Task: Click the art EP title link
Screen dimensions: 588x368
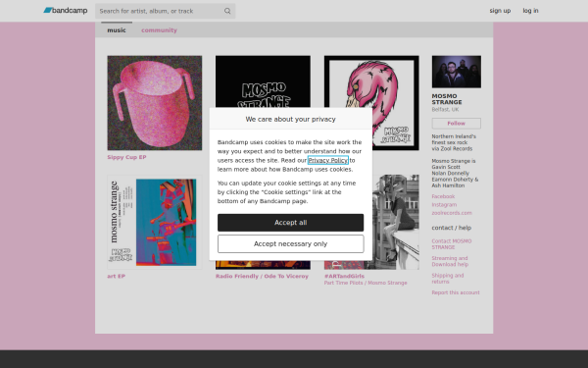Action: click(x=117, y=276)
